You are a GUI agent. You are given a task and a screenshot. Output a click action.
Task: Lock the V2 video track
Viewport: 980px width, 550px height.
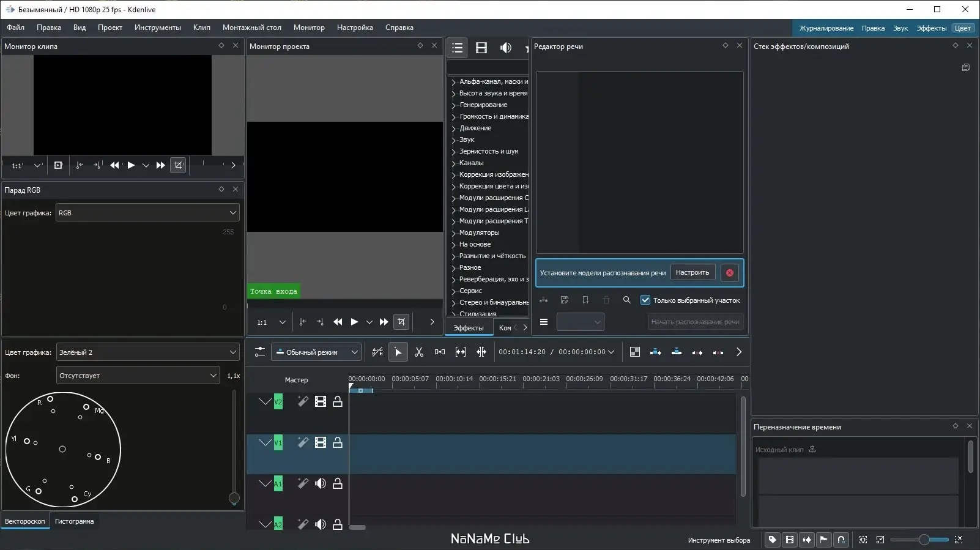337,402
